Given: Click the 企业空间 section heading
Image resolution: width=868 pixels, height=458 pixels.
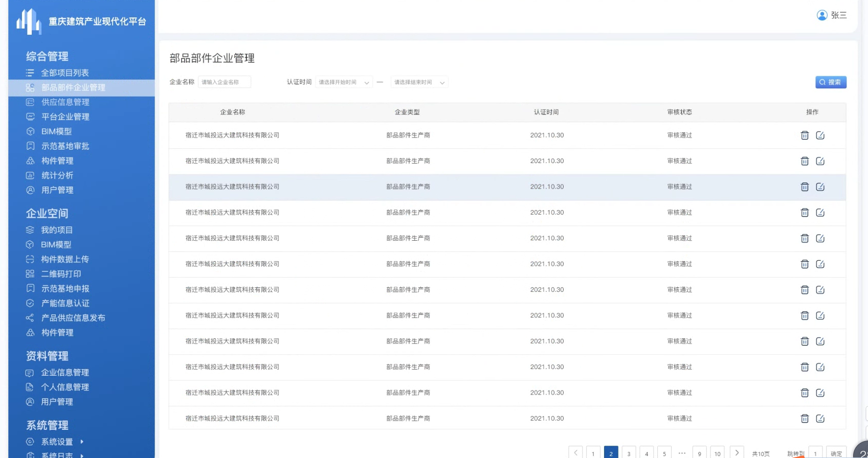Looking at the screenshot, I should pos(47,214).
